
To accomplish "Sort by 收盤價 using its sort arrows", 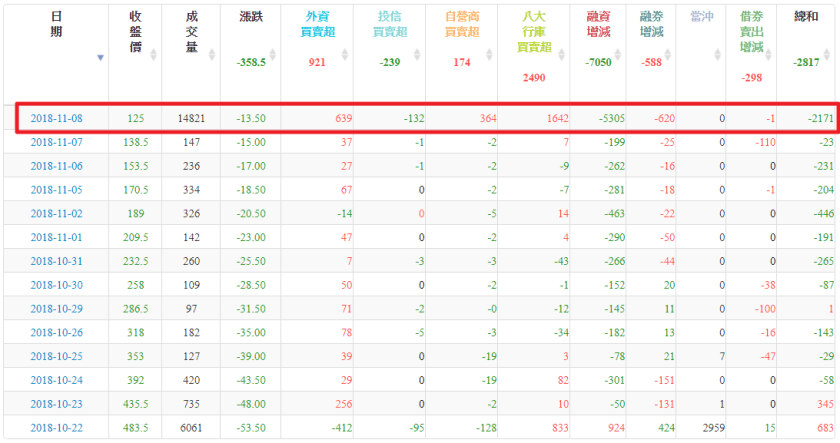I will 154,55.
